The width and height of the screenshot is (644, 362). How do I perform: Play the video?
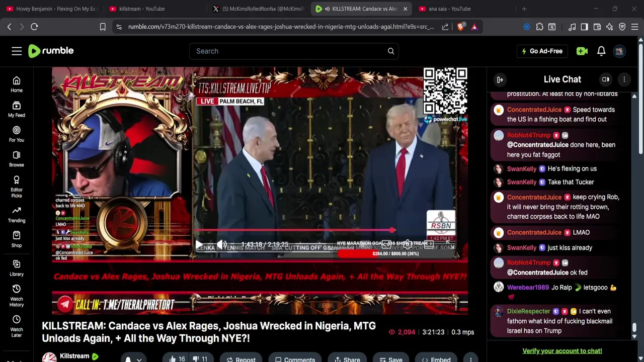(199, 245)
